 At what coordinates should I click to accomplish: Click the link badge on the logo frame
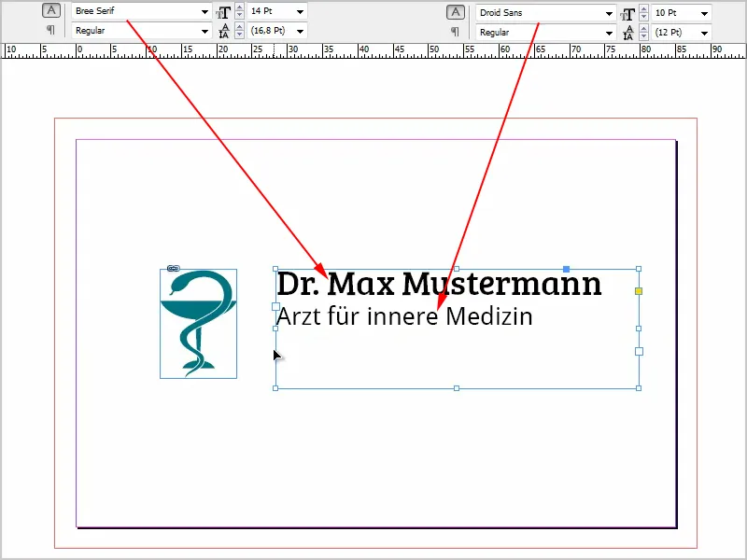click(174, 269)
